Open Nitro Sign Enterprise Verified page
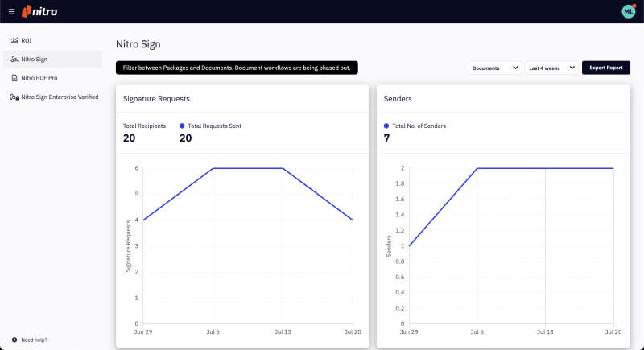 click(x=53, y=97)
